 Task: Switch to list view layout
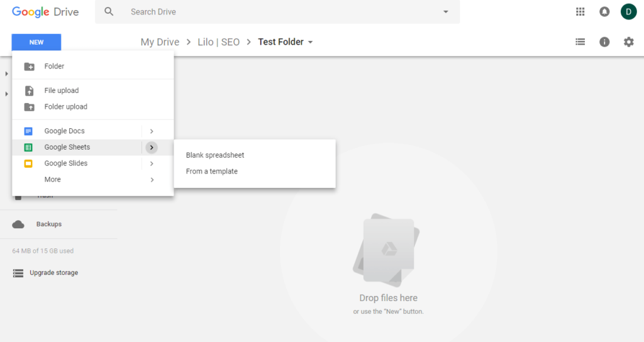tap(580, 42)
